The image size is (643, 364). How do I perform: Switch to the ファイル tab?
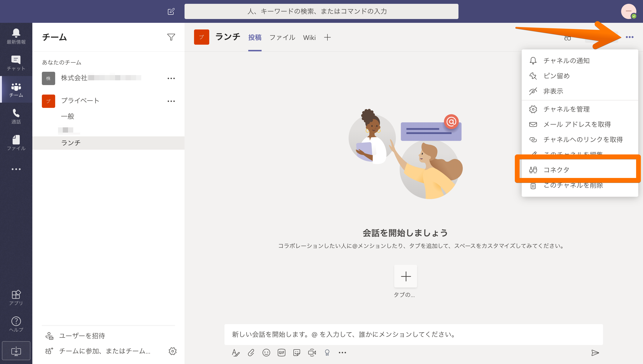tap(282, 38)
